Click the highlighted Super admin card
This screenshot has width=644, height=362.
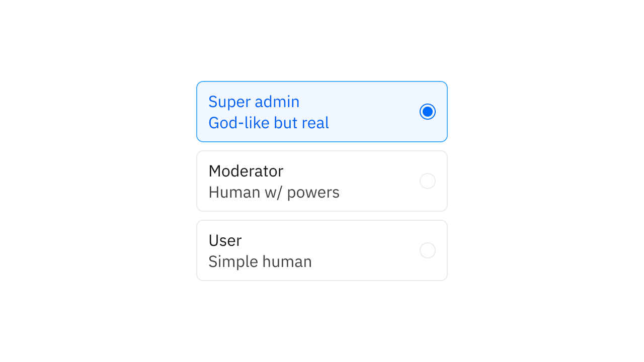click(322, 112)
